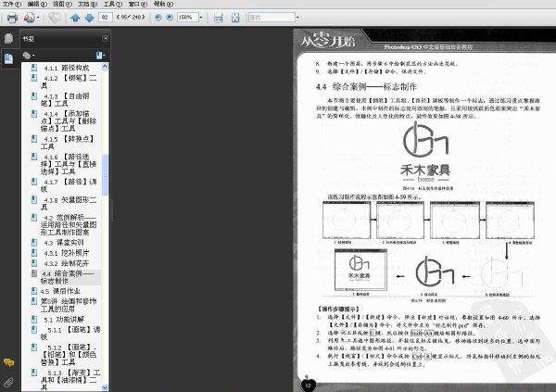Click the zoom in plus button
This screenshot has height=392, width=556.
(x=170, y=17)
